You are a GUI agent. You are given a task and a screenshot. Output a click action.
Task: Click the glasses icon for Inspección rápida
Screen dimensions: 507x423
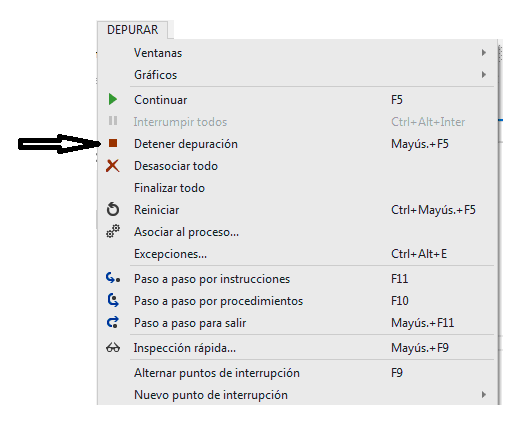pos(113,348)
